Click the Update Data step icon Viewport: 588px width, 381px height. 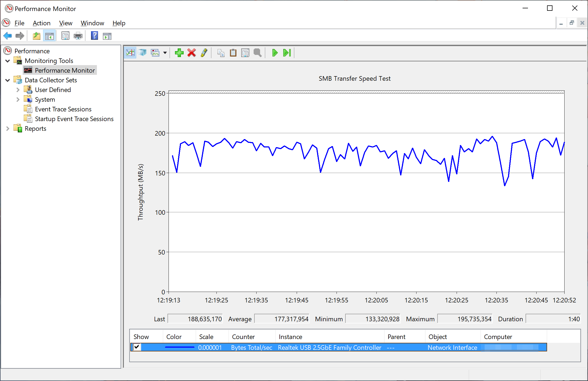[x=287, y=53]
